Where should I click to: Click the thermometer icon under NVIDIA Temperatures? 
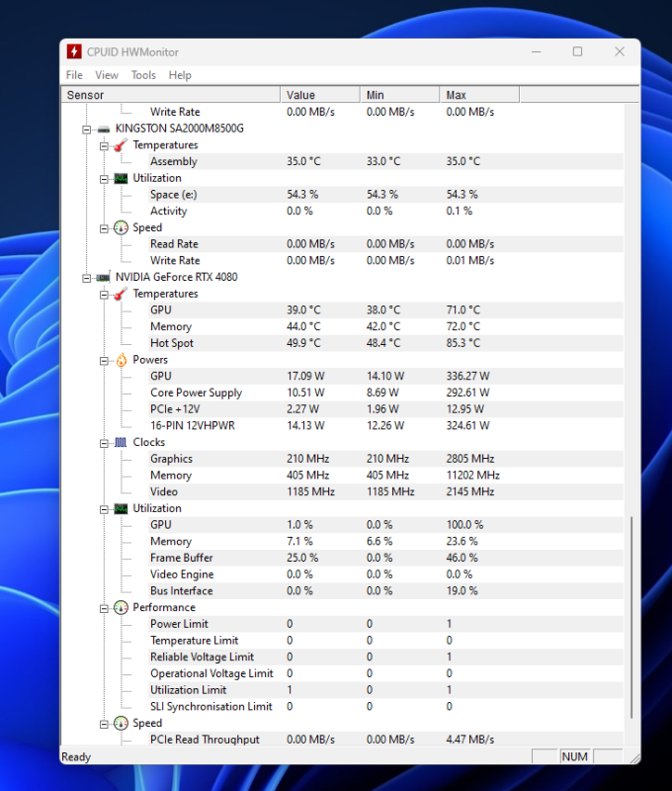coord(120,294)
